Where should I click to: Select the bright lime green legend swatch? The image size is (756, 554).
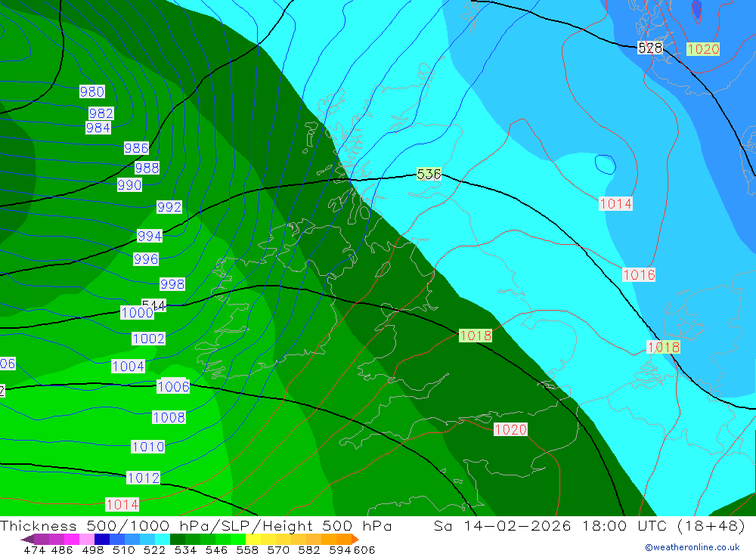[x=238, y=539]
